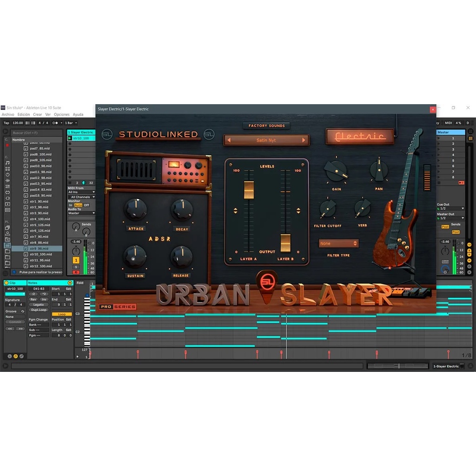Open the Clips category icon in sidebar
Viewport: 476px width, 476px height.
pos(7,204)
